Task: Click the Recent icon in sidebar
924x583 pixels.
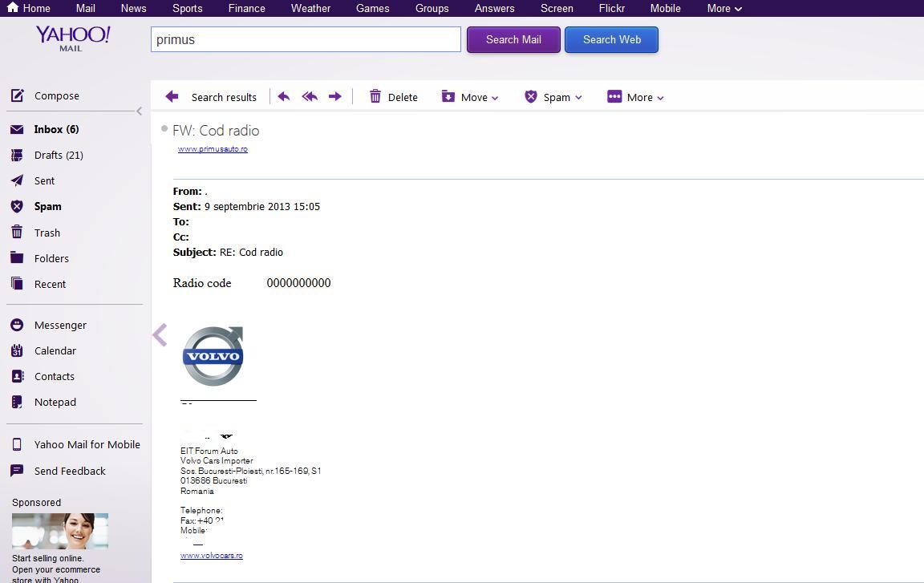Action: [x=17, y=284]
